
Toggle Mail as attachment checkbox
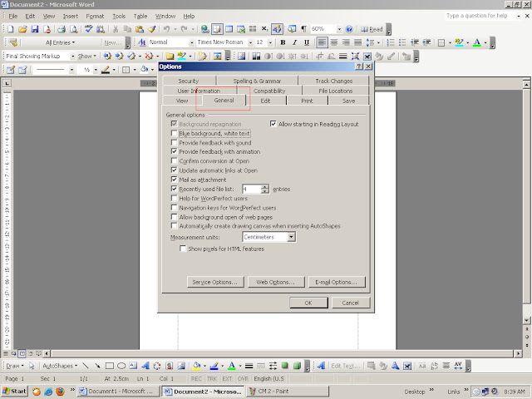[x=174, y=180]
